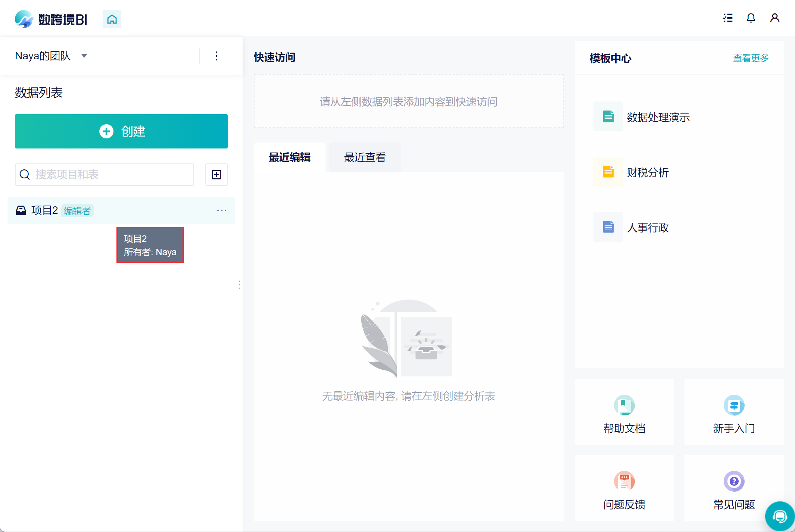The height and width of the screenshot is (532, 795).
Task: Open the 财税分析 template
Action: pyautogui.click(x=648, y=172)
